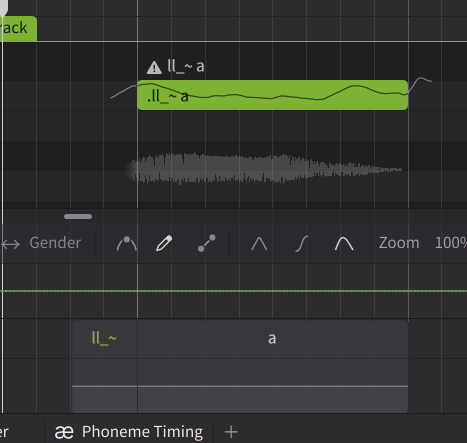Click the warning triangle above the note
Viewport: 467px width, 443px height.
click(x=154, y=67)
